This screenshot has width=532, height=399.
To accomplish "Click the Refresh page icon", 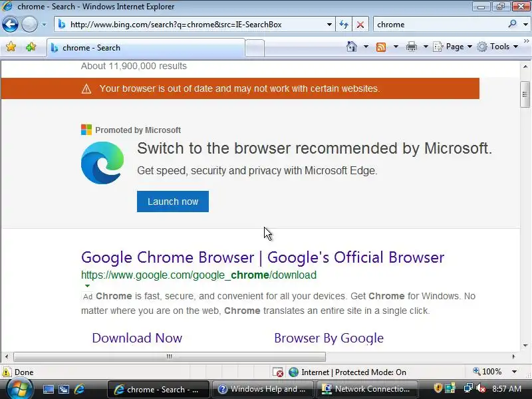I will click(x=344, y=25).
